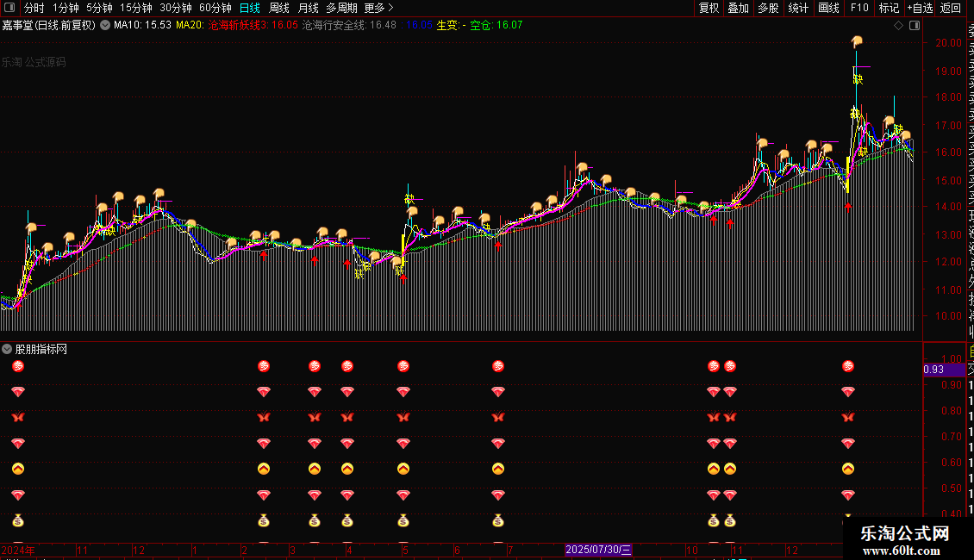Screen dimensions: 974x560
Task: Toggle the left side panel icon
Action: (9, 8)
